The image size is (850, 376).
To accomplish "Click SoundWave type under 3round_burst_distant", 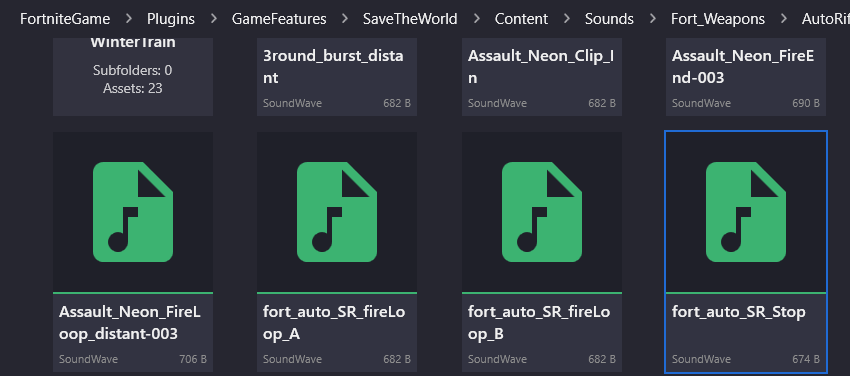I will click(292, 103).
